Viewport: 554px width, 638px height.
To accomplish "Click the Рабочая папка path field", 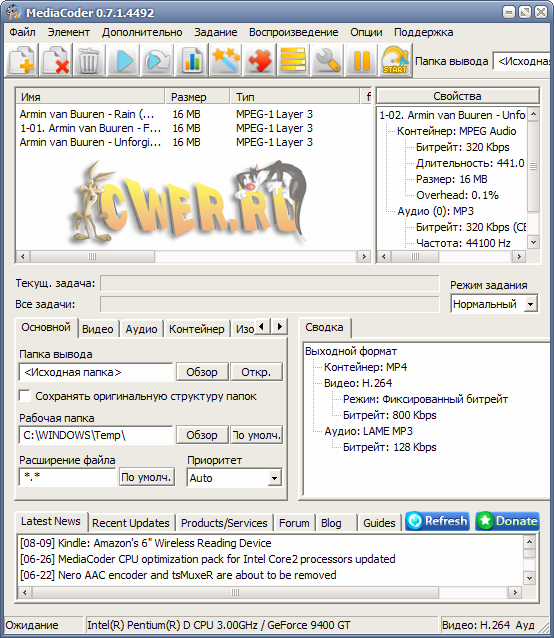I will [96, 435].
